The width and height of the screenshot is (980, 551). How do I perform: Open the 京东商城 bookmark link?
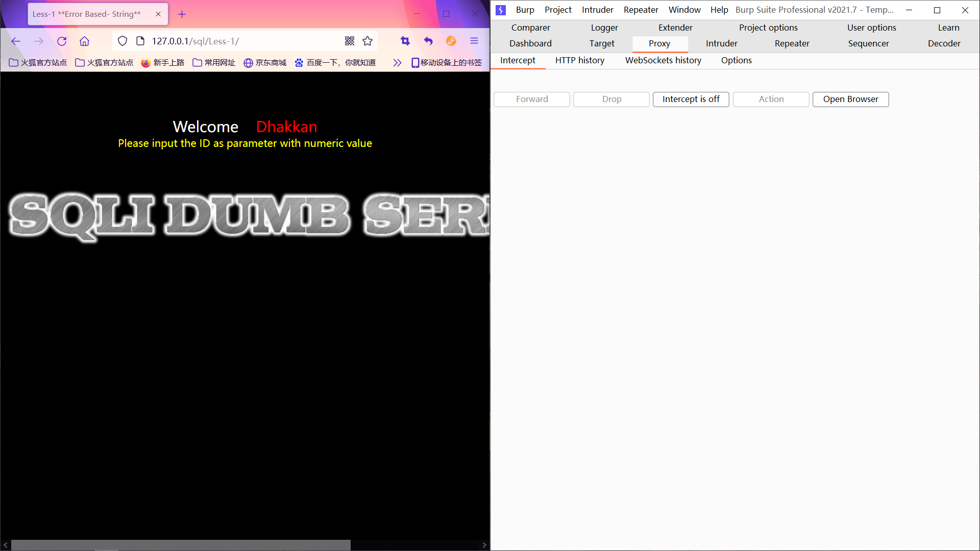point(265,63)
